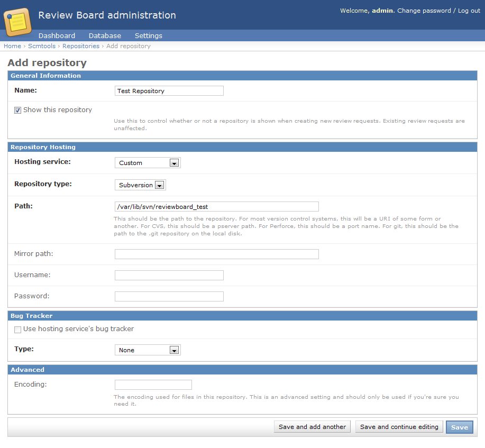485x448 pixels.
Task: Open the Hosting service dropdown
Action: [148, 163]
